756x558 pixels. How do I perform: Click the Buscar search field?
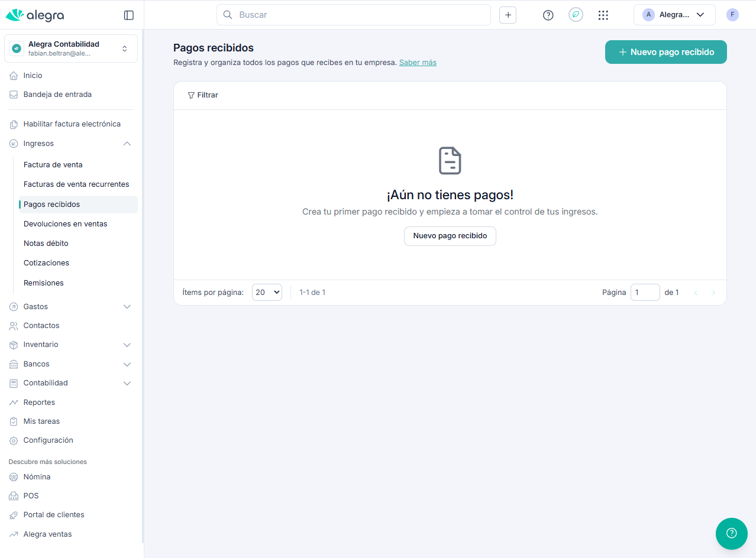(354, 15)
